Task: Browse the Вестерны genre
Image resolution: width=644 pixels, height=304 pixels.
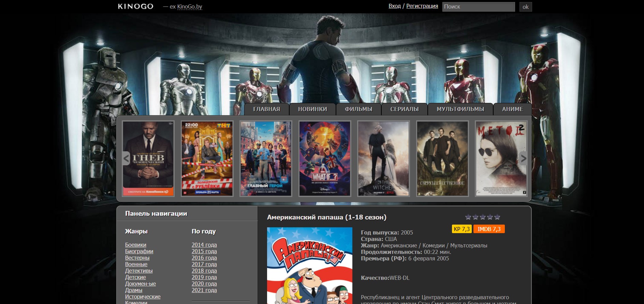Action: point(137,258)
